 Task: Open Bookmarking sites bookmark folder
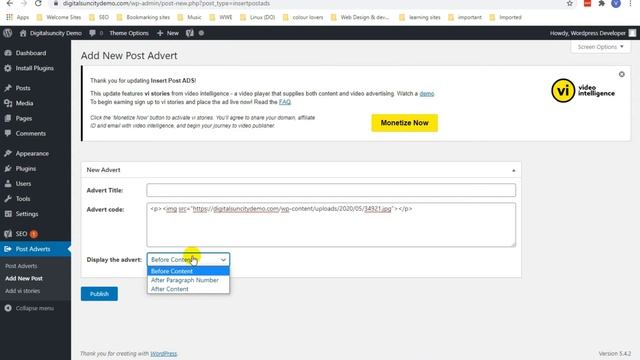coord(143,18)
